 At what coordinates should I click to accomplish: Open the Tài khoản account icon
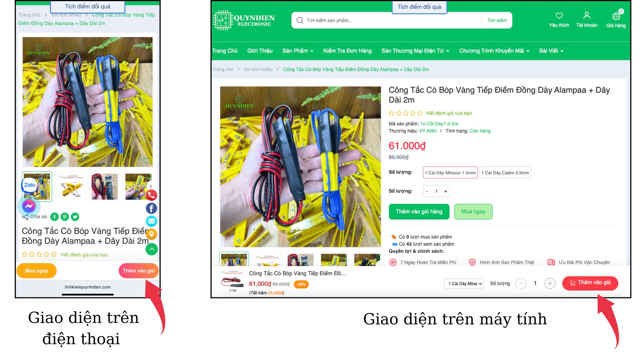coord(587,15)
